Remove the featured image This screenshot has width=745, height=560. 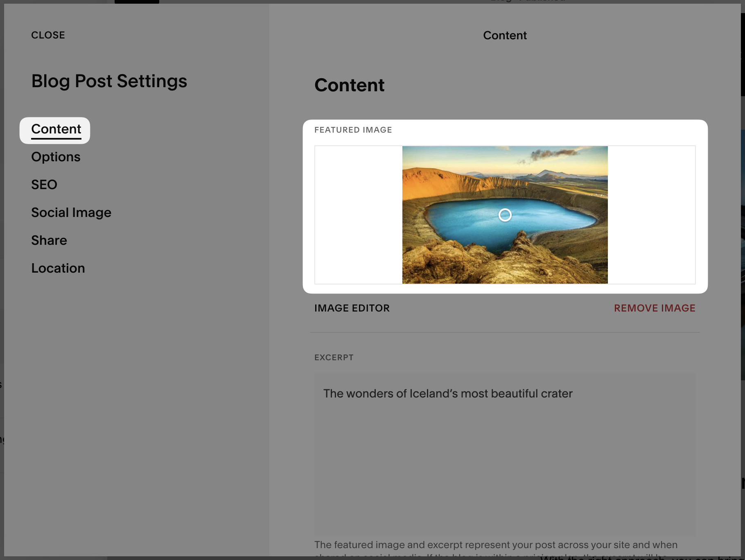[x=654, y=308]
